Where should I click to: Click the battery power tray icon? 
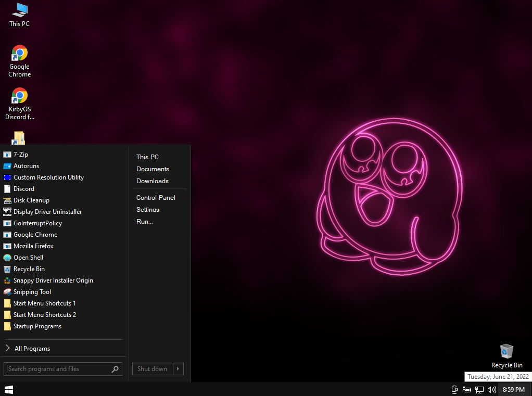pyautogui.click(x=467, y=390)
